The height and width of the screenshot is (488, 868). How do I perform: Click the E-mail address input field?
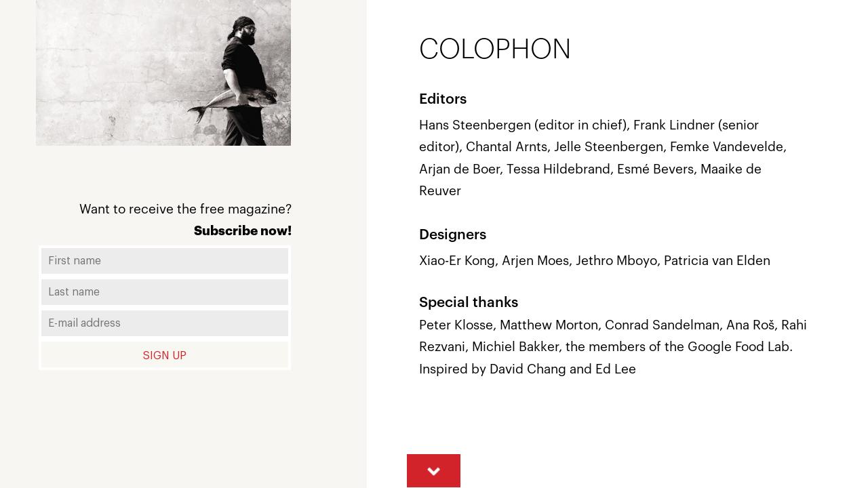point(164,323)
